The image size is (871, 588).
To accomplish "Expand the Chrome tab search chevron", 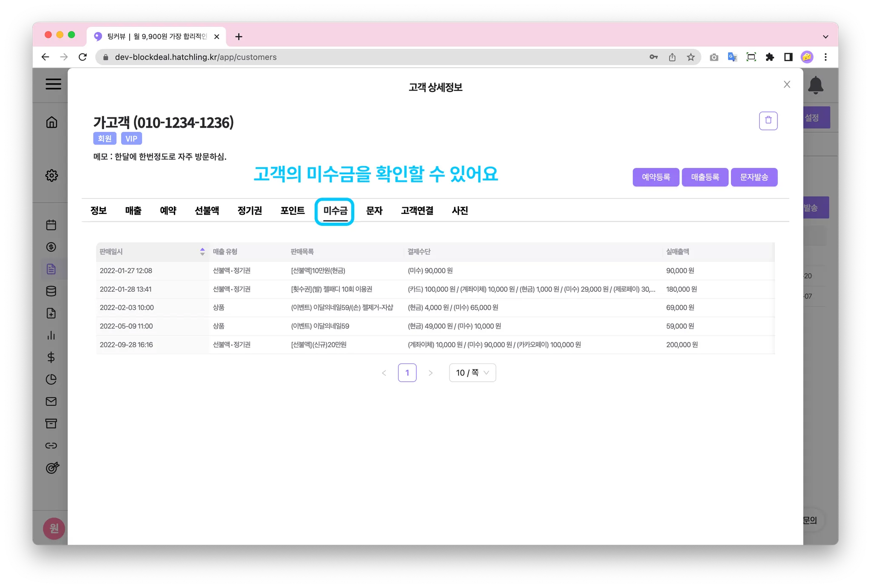I will click(x=825, y=37).
